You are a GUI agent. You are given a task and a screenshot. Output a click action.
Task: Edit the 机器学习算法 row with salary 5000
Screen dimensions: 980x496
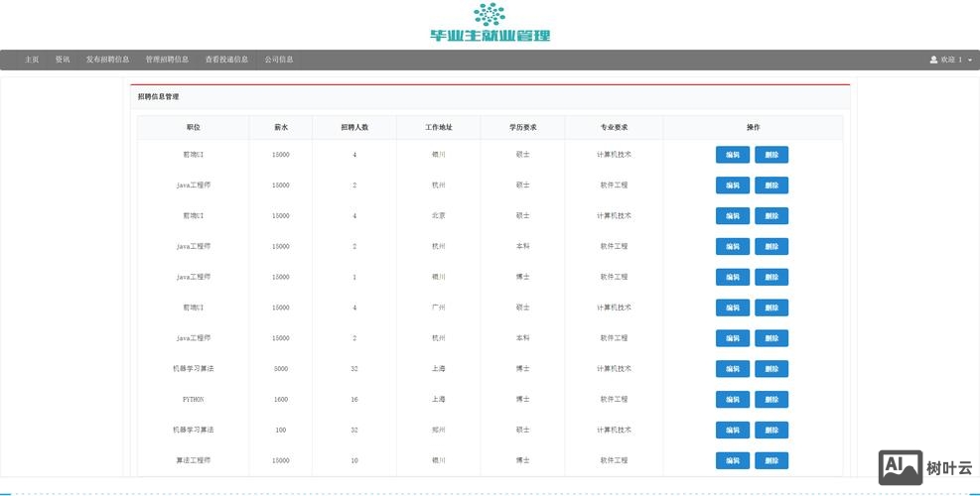pyautogui.click(x=733, y=369)
